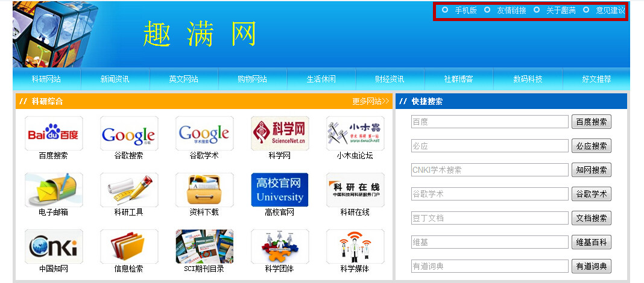This screenshot has width=644, height=283.
Task: Click the 科研综合 section heading
Action: [x=47, y=101]
